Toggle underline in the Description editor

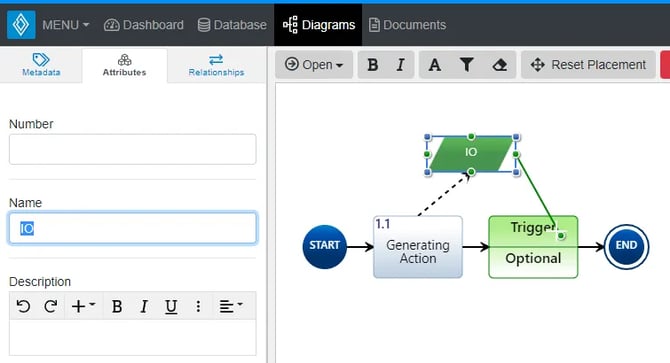171,306
